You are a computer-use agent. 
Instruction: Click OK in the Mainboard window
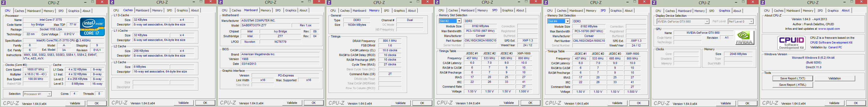click(x=313, y=103)
